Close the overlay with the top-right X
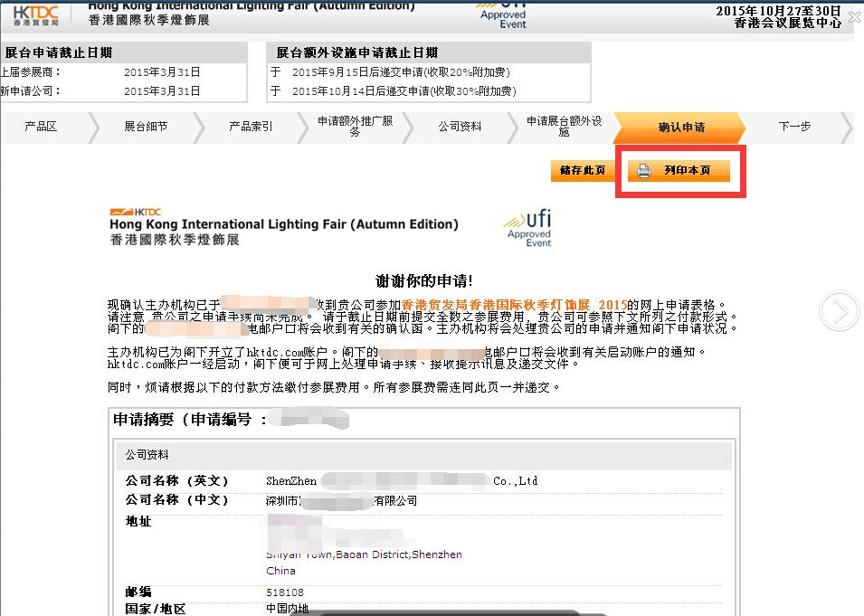This screenshot has height=616, width=864. [x=855, y=17]
